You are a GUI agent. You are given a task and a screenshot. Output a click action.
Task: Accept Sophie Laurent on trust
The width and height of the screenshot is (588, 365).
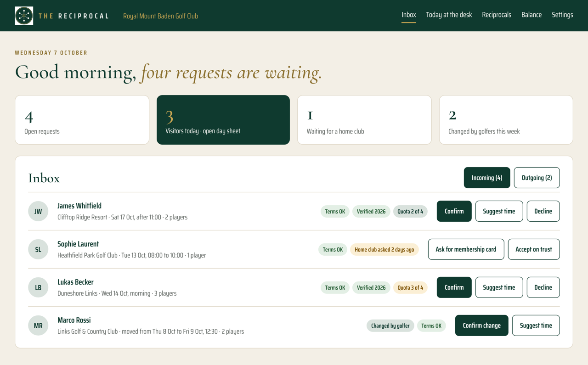point(534,249)
